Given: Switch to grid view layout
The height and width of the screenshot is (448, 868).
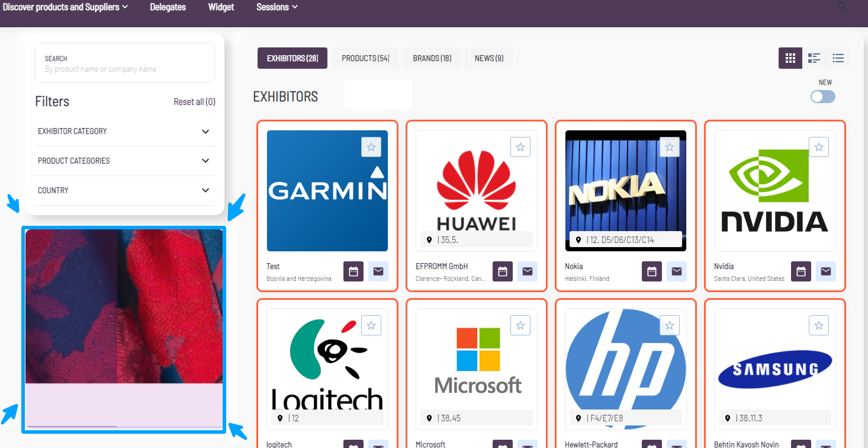Looking at the screenshot, I should coord(790,58).
